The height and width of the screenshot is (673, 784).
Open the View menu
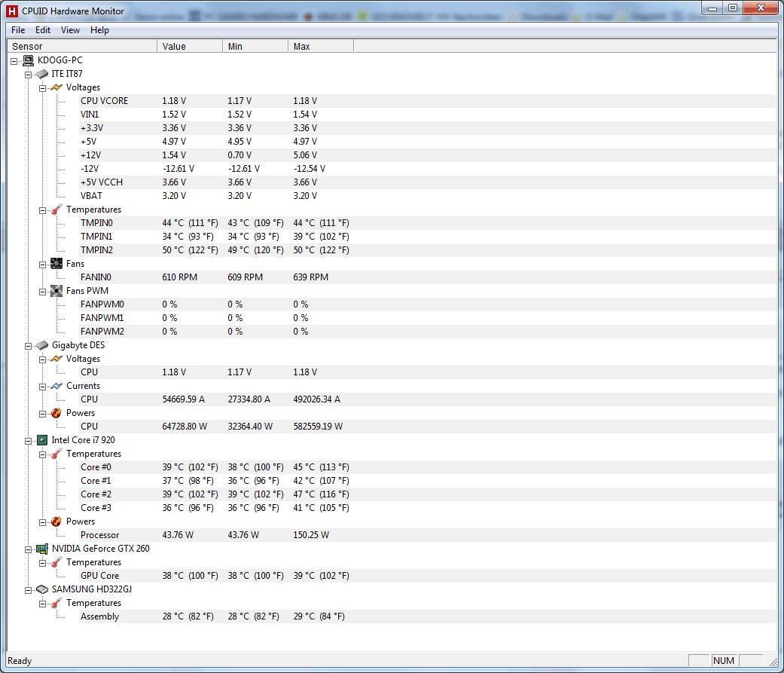[x=70, y=30]
